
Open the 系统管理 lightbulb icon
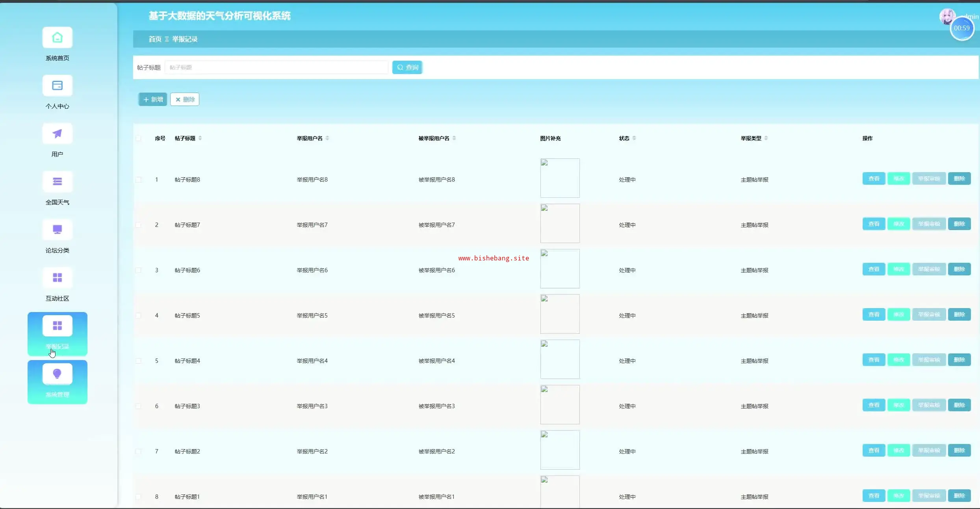(57, 374)
